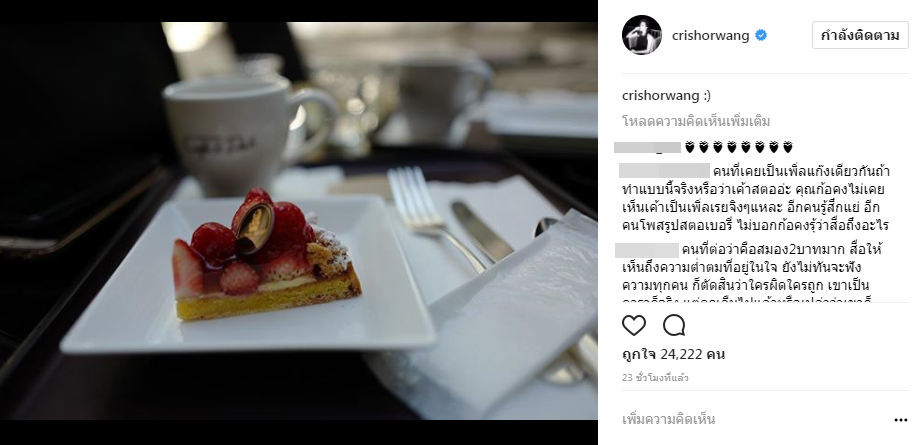Expand โหลดความคิดเห็นเพิ่มเติม to load more comments
The image size is (916, 445).
point(696,121)
